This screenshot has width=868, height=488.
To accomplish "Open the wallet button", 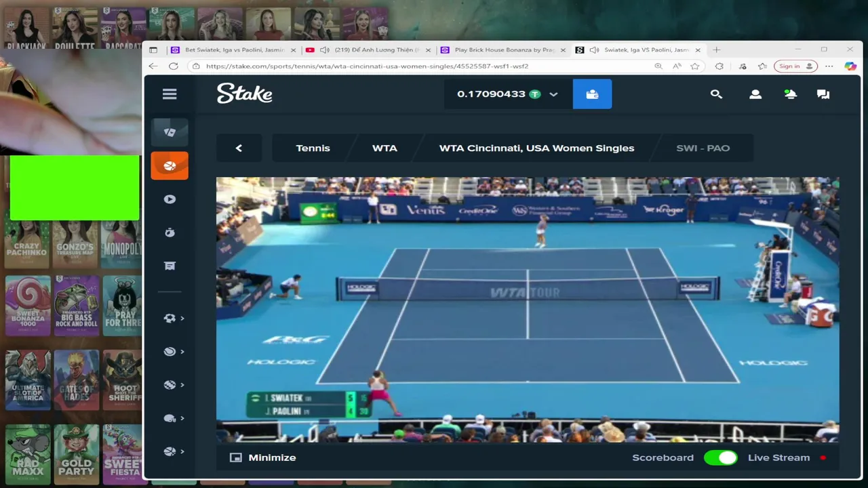I will 592,94.
